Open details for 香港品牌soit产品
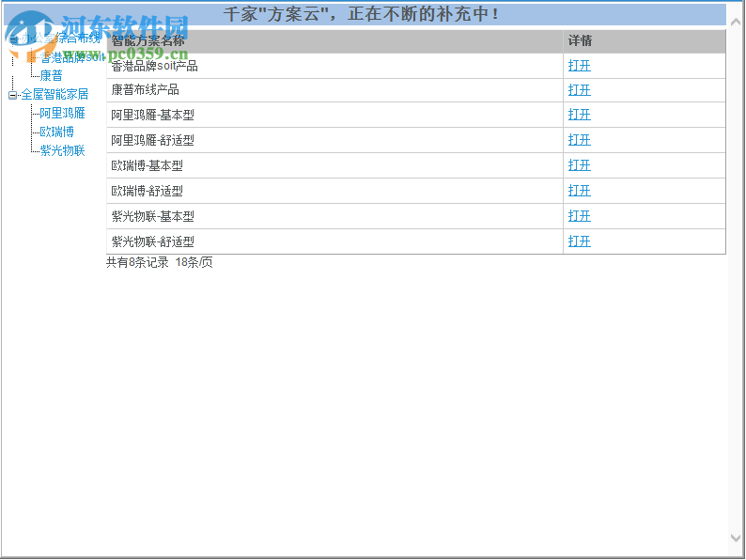 click(x=579, y=66)
